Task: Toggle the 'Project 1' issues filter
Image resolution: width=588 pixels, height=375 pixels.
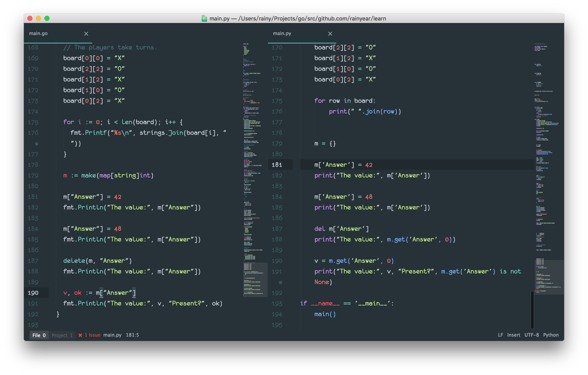Action: 62,335
